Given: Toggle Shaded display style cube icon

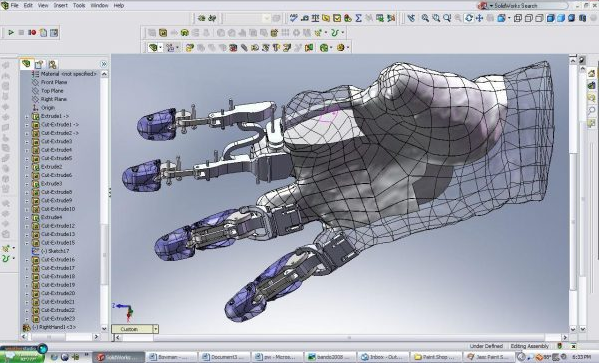Looking at the screenshot, I should [561, 18].
